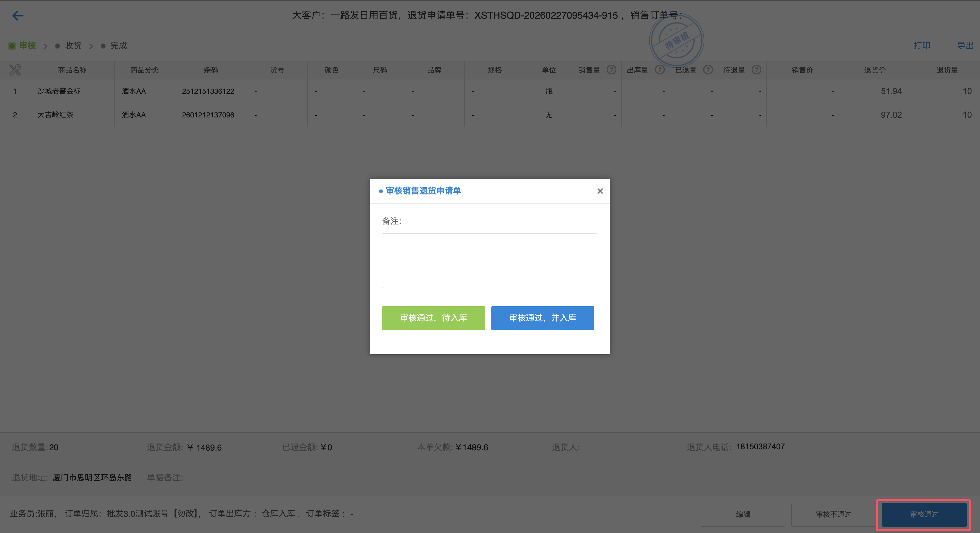The width and height of the screenshot is (980, 533).
Task: Click the 备注 text area
Action: [x=489, y=261]
